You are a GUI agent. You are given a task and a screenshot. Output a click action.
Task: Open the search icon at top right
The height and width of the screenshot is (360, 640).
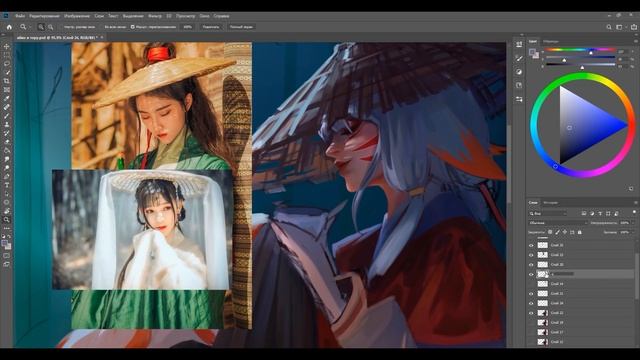pyautogui.click(x=609, y=27)
